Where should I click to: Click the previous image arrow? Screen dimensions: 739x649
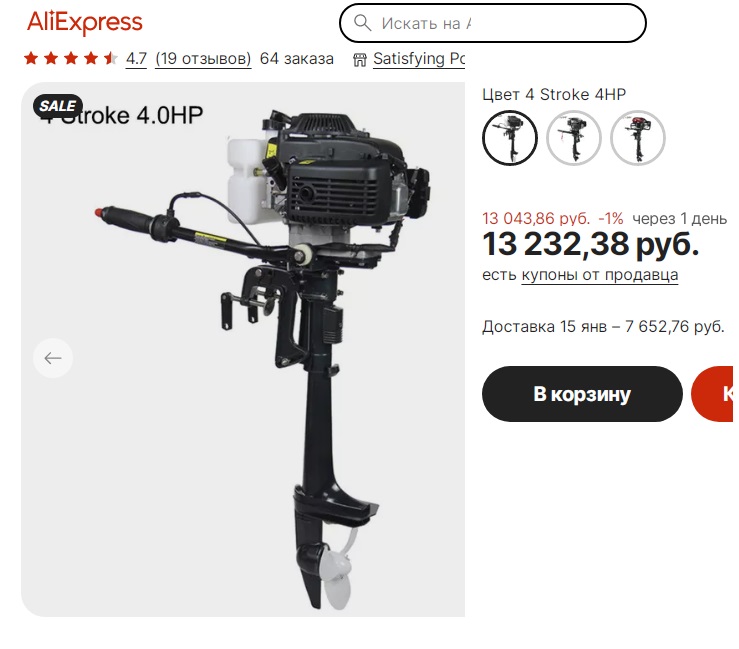(53, 358)
